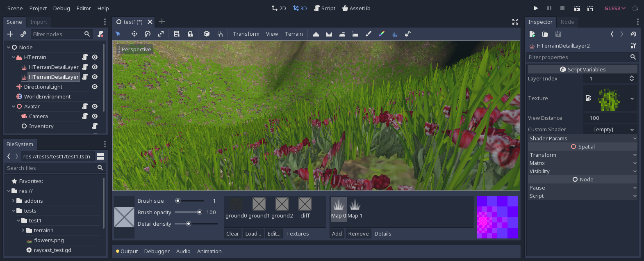Choose the rainbow color paint tool

382,34
